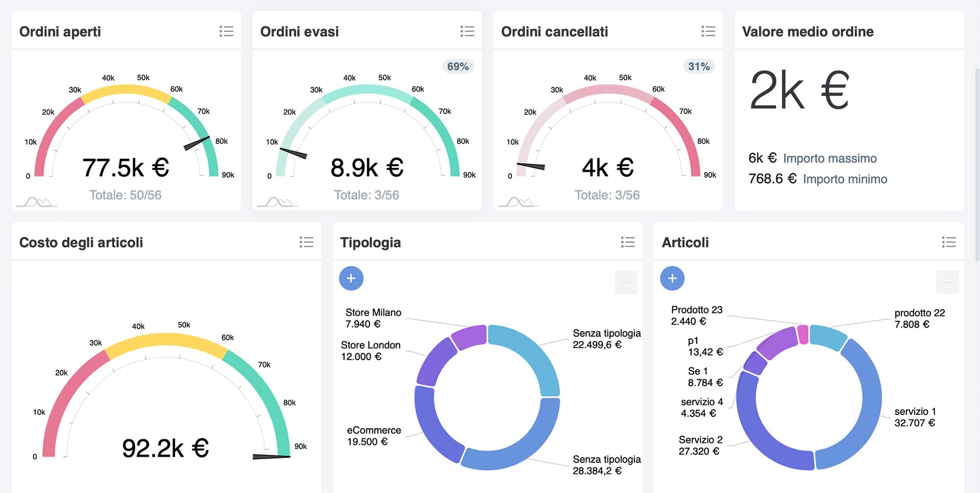Open list menu icon on Ordini aperti card
Screen dimensions: 980x493
click(226, 32)
